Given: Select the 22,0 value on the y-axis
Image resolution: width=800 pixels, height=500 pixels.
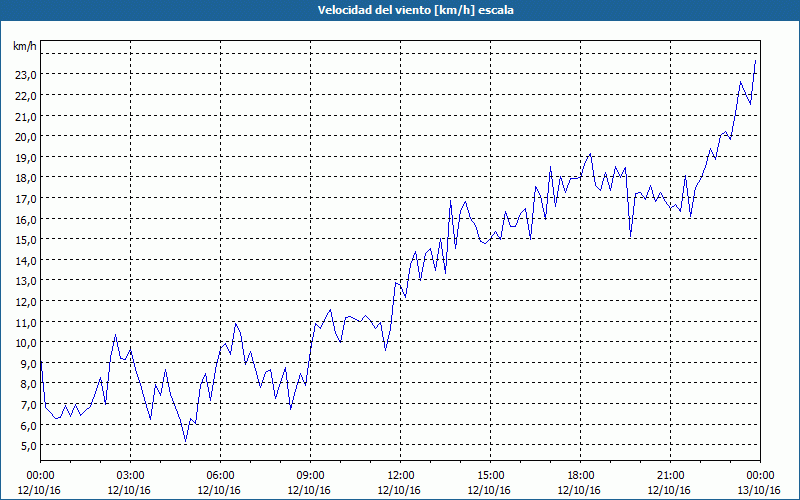Looking at the screenshot, I should (26, 96).
